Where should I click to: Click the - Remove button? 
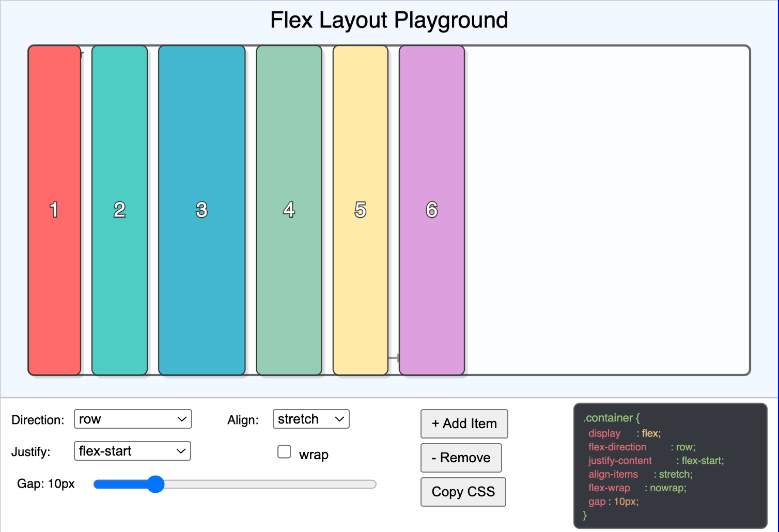tap(461, 458)
